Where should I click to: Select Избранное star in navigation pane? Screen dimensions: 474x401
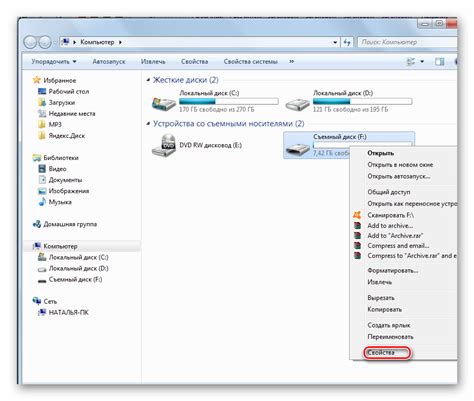point(36,80)
